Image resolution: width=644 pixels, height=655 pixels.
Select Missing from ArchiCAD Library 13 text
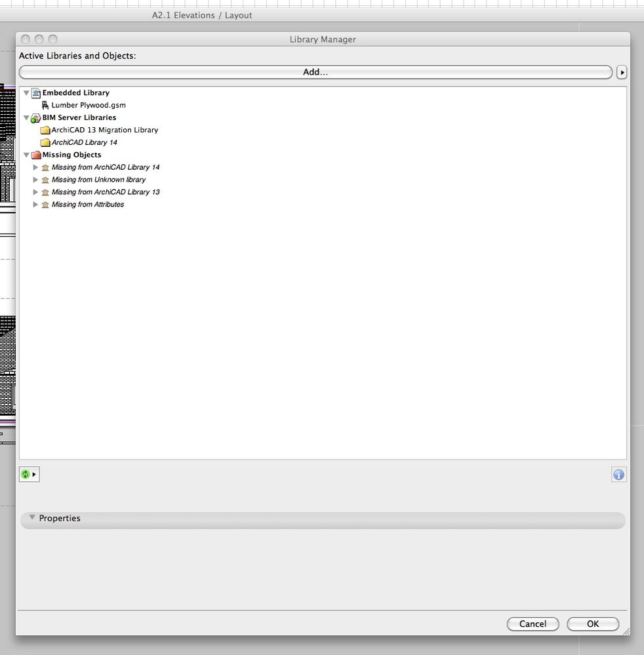click(106, 192)
